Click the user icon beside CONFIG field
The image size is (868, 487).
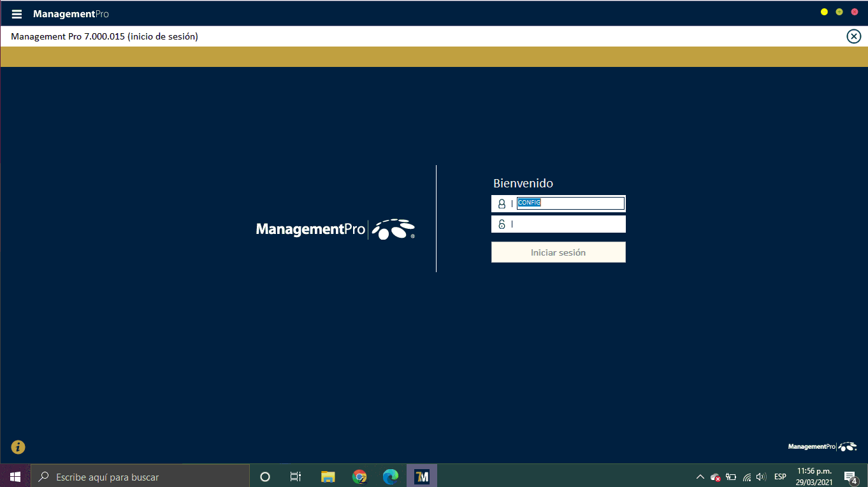[x=502, y=204]
